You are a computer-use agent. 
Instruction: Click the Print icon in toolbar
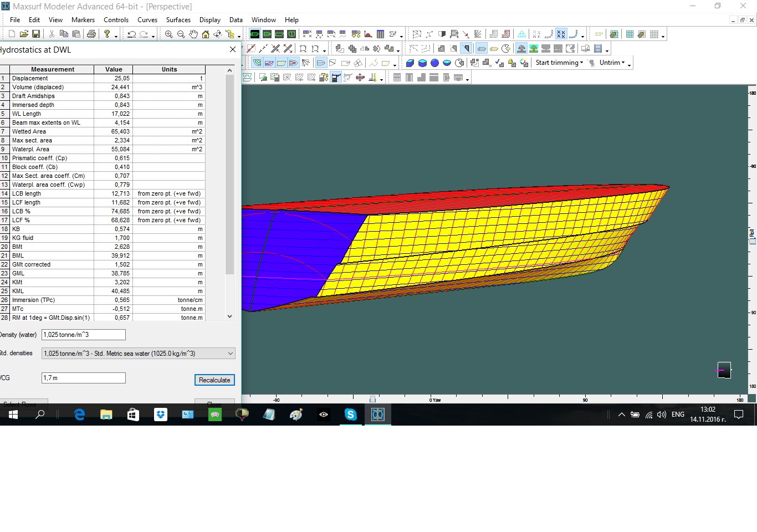coord(91,34)
